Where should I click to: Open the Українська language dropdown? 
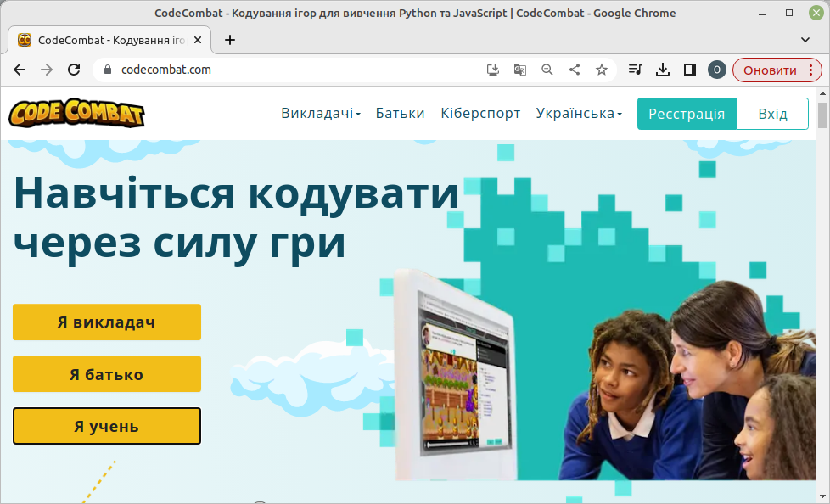(579, 114)
